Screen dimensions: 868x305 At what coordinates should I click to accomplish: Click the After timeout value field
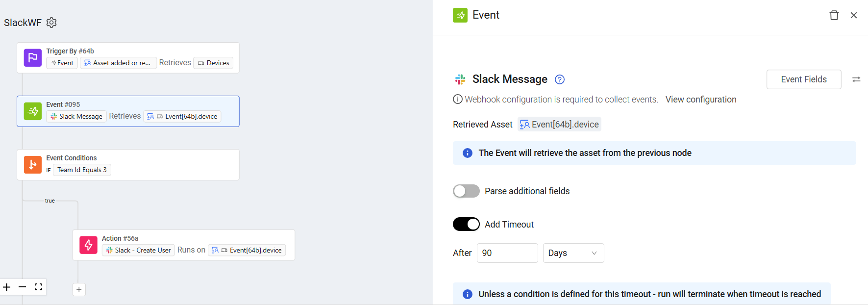click(507, 253)
